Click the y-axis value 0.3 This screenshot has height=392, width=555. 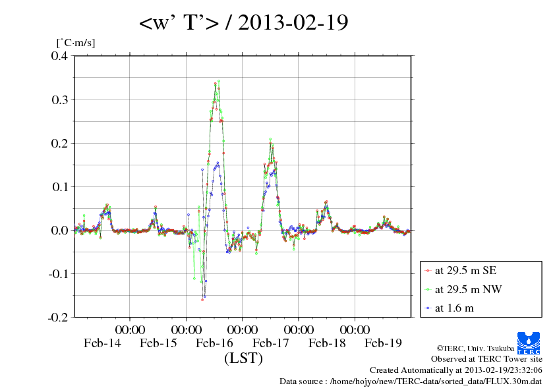tap(59, 99)
